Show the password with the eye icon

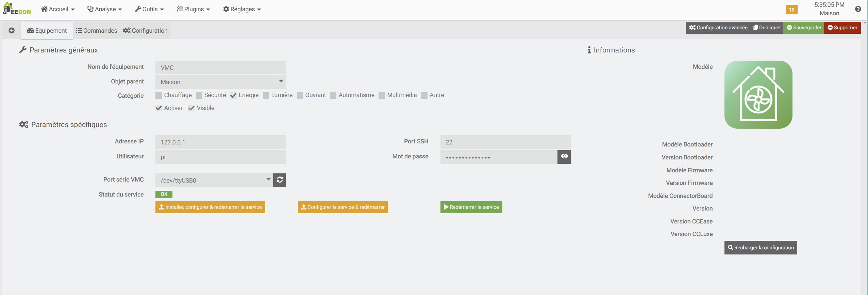pos(564,157)
